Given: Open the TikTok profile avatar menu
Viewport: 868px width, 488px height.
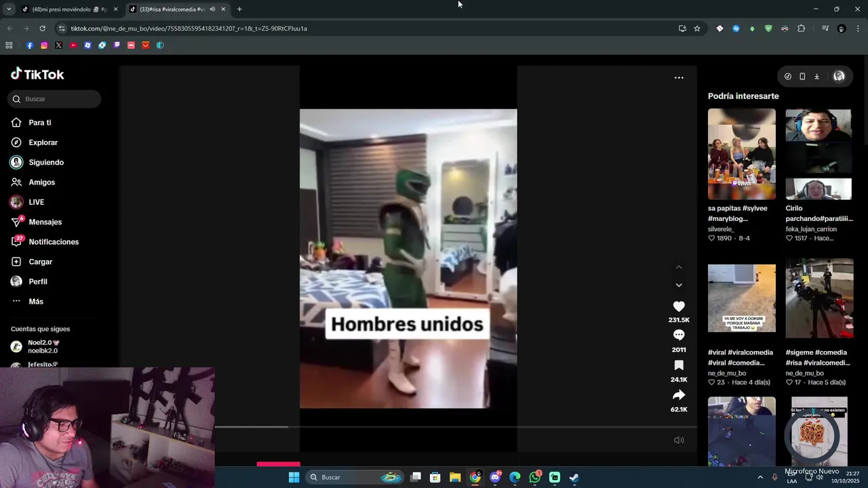Looking at the screenshot, I should click(x=839, y=77).
